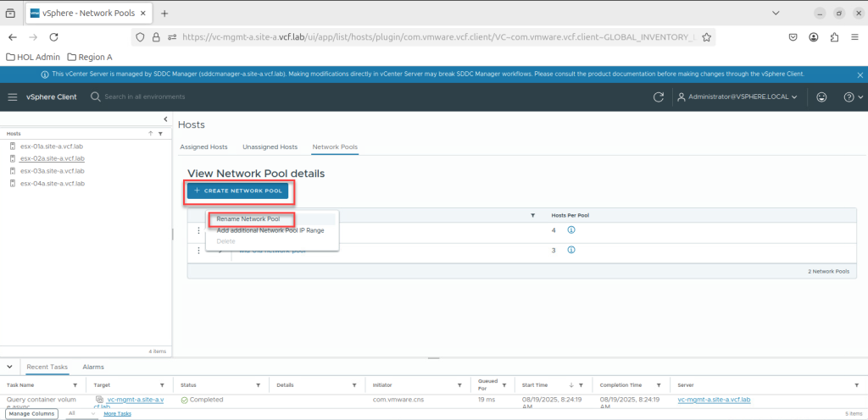
Task: Open a new browser tab
Action: 164,14
